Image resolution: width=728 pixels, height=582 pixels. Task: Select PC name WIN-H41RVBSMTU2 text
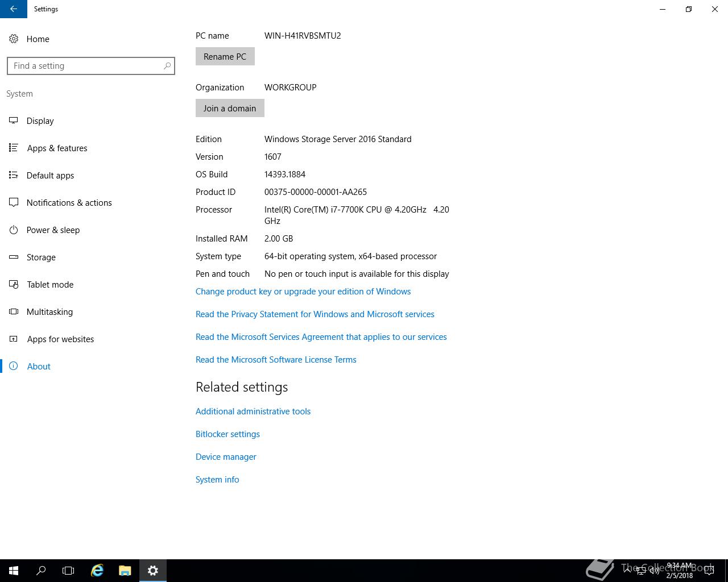pos(303,36)
